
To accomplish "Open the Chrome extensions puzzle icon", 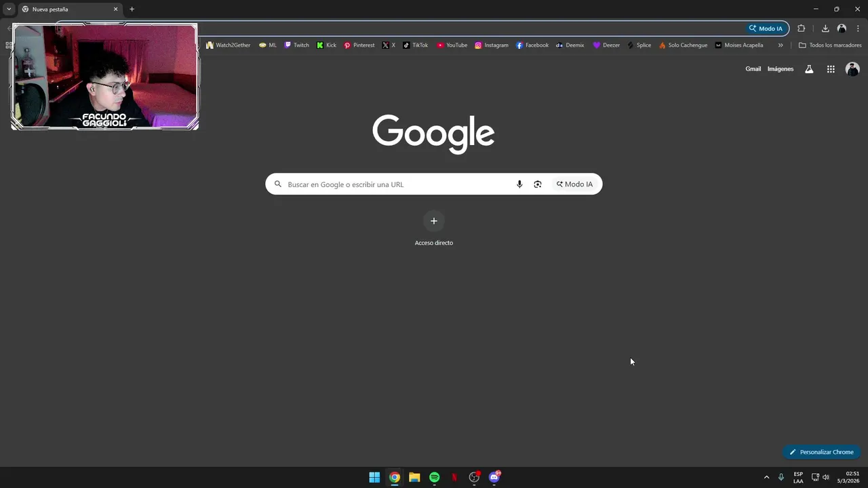I will pos(802,28).
